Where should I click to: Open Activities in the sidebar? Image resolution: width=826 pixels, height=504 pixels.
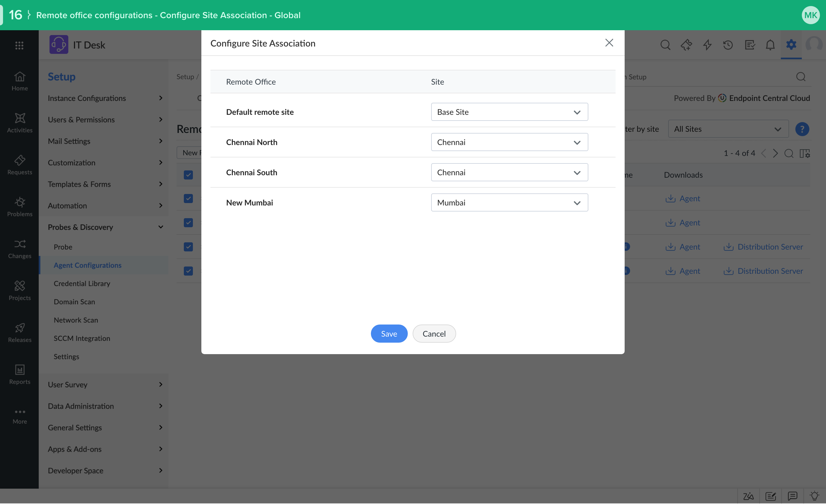click(19, 123)
